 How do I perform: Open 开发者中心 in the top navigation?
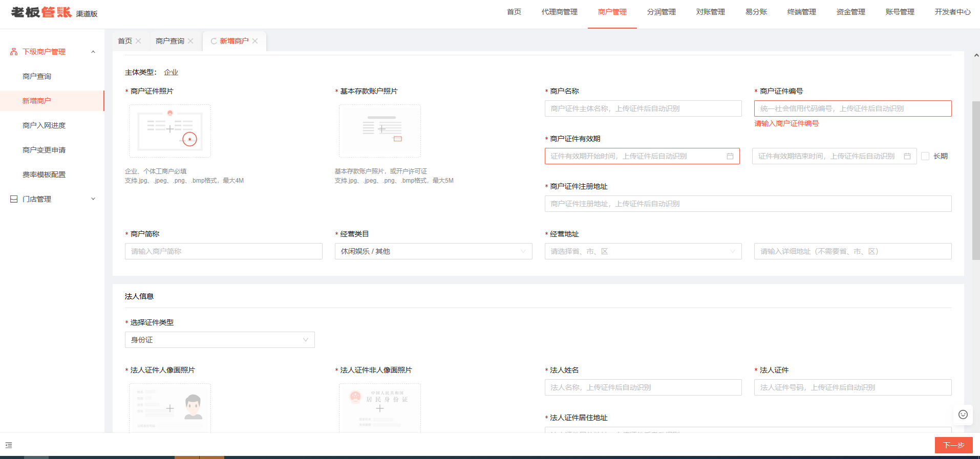pyautogui.click(x=952, y=12)
